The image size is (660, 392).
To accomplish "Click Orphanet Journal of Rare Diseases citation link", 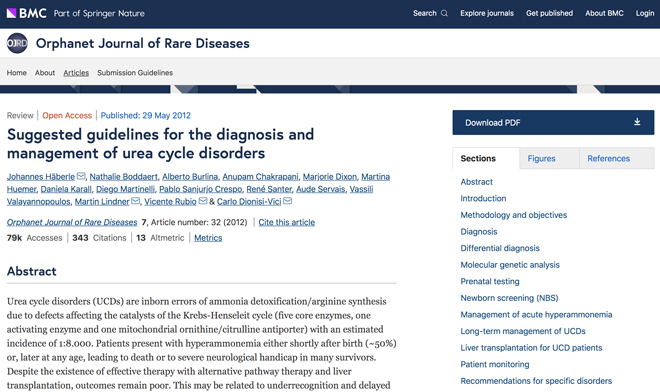I will [x=72, y=222].
